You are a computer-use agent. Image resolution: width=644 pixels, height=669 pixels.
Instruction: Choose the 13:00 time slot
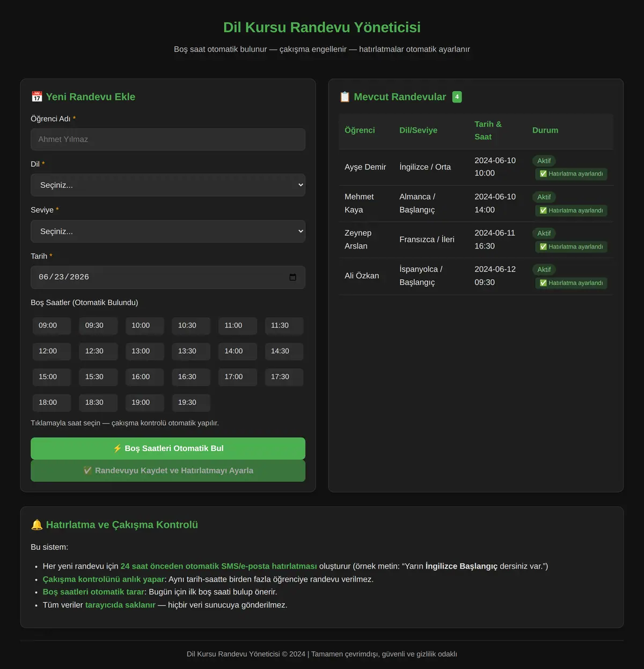(145, 351)
